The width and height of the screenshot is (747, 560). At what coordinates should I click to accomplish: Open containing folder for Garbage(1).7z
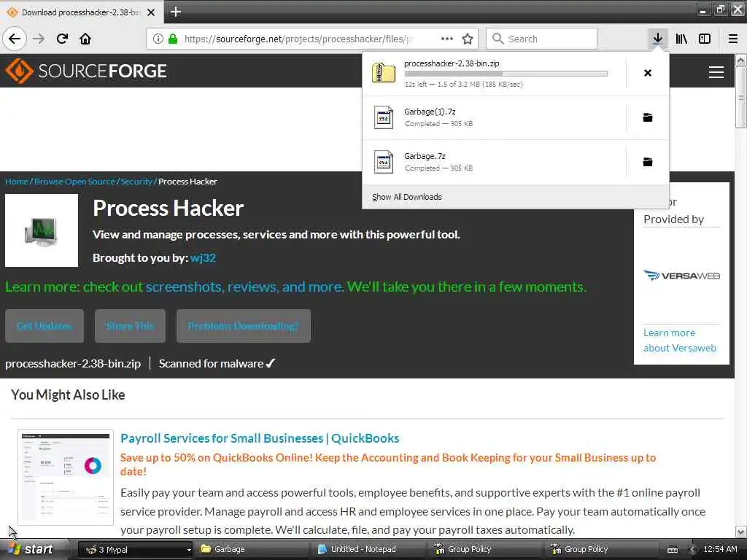(x=648, y=117)
